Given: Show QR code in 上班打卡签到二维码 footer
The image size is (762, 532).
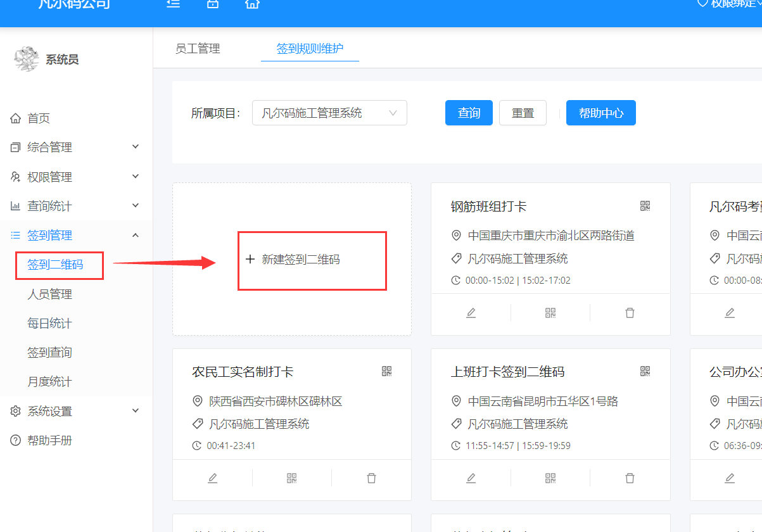Looking at the screenshot, I should coord(550,478).
